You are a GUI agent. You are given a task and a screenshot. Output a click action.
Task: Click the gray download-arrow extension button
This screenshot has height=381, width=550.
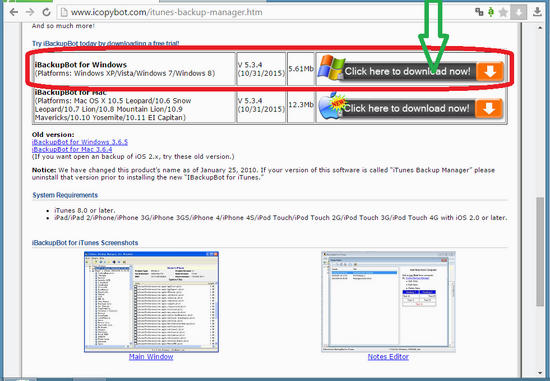point(518,12)
